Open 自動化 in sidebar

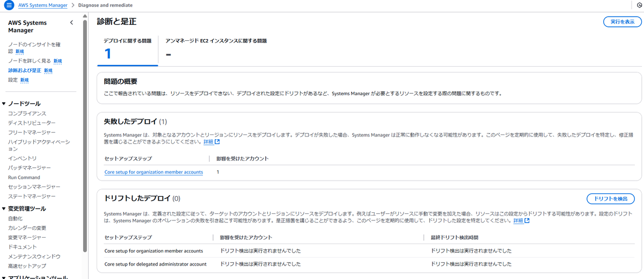pos(15,218)
